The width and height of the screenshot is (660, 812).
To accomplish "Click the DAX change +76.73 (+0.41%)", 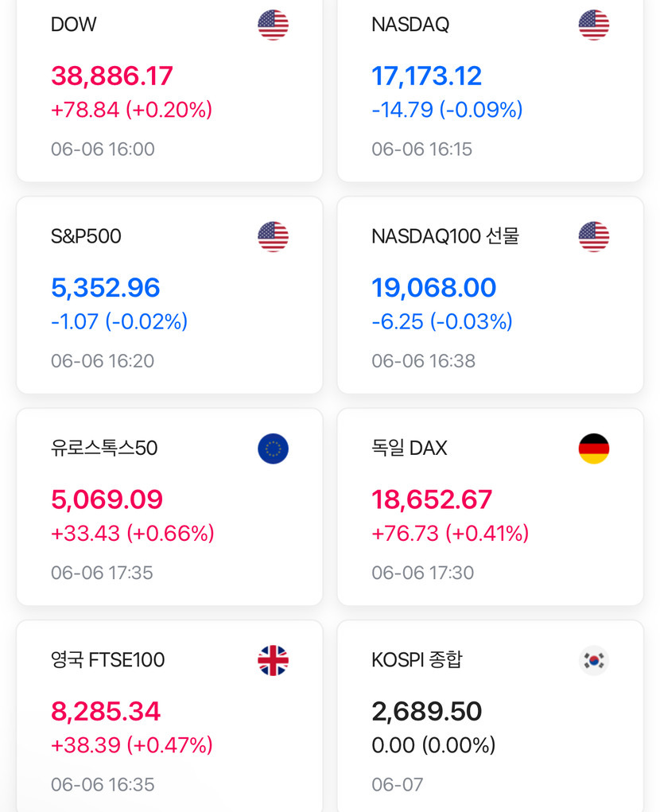I will 449,534.
